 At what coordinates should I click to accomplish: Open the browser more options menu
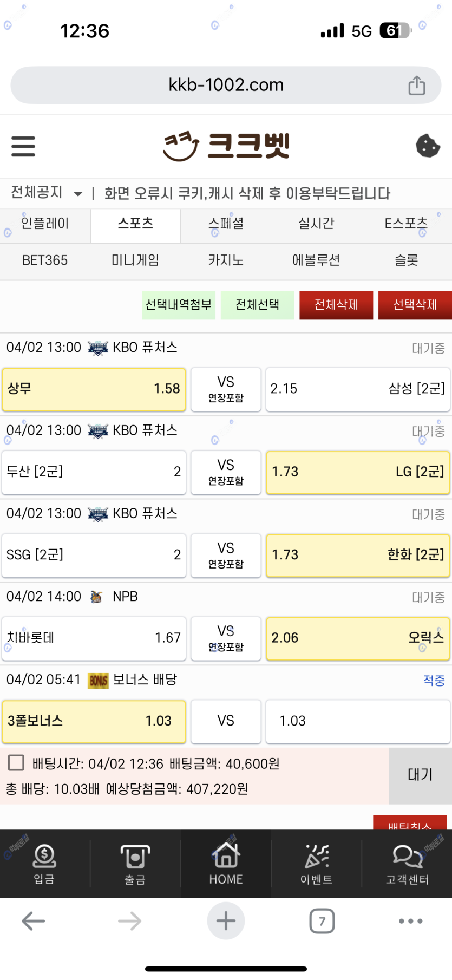click(411, 921)
